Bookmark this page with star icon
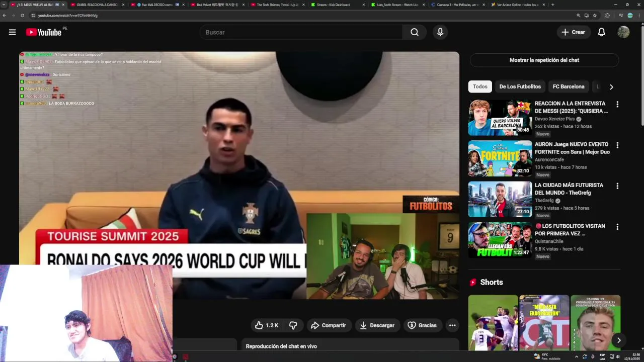This screenshot has width=644, height=362. [595, 16]
